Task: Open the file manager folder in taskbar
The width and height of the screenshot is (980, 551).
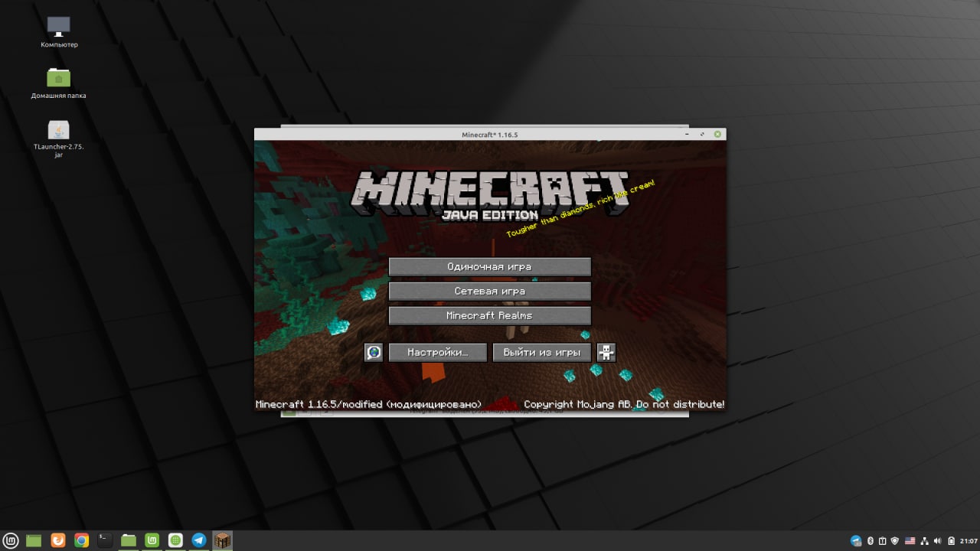Action: click(129, 540)
